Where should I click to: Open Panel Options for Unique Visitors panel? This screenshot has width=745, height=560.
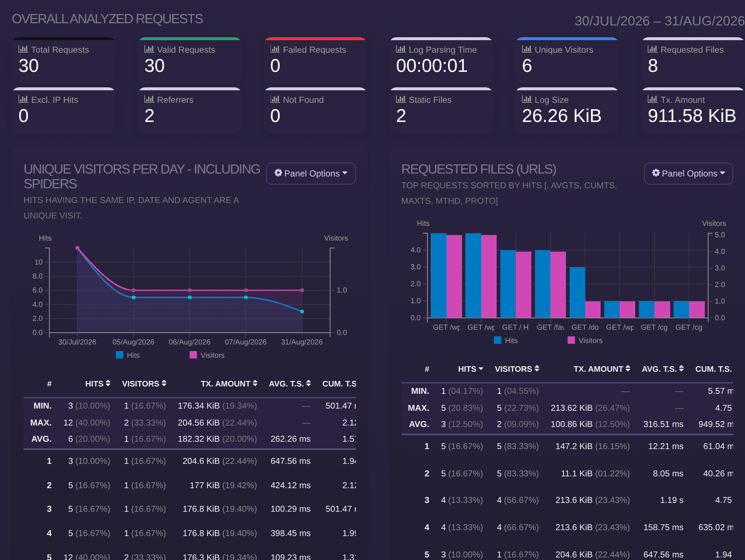[311, 174]
